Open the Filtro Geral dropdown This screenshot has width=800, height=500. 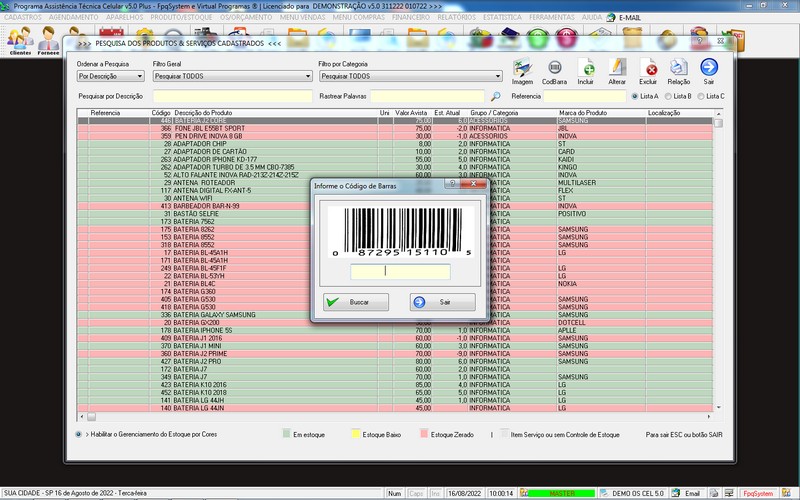tap(232, 76)
